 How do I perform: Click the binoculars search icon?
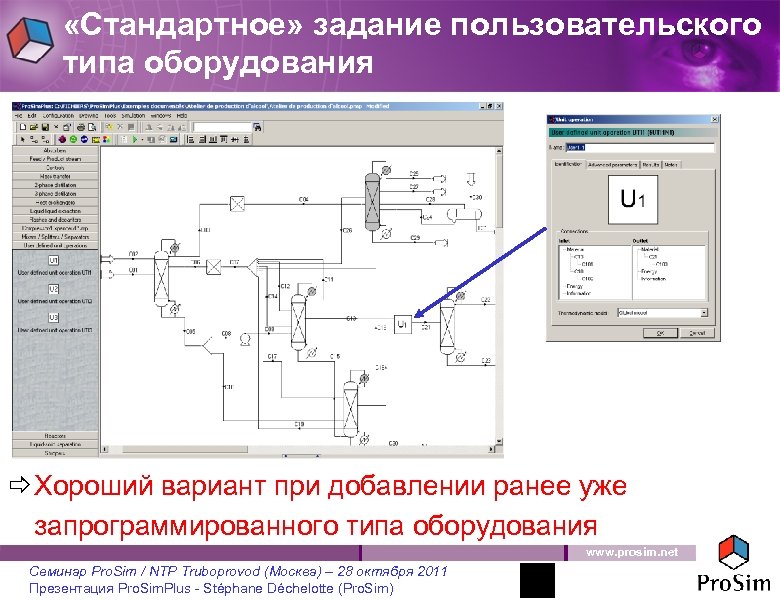(257, 127)
